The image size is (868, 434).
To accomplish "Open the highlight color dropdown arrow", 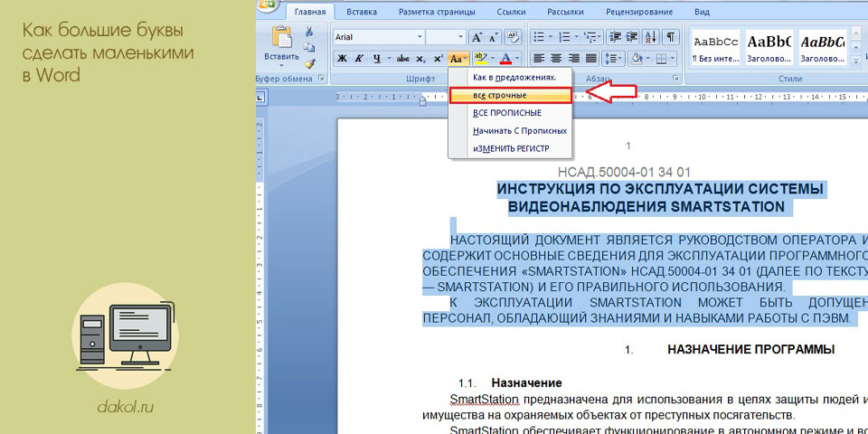I will point(492,58).
